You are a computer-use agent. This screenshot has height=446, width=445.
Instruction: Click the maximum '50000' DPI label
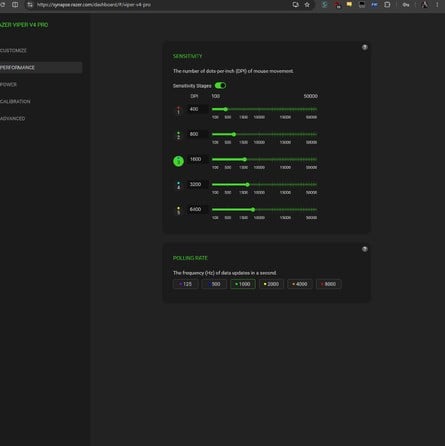[x=310, y=96]
